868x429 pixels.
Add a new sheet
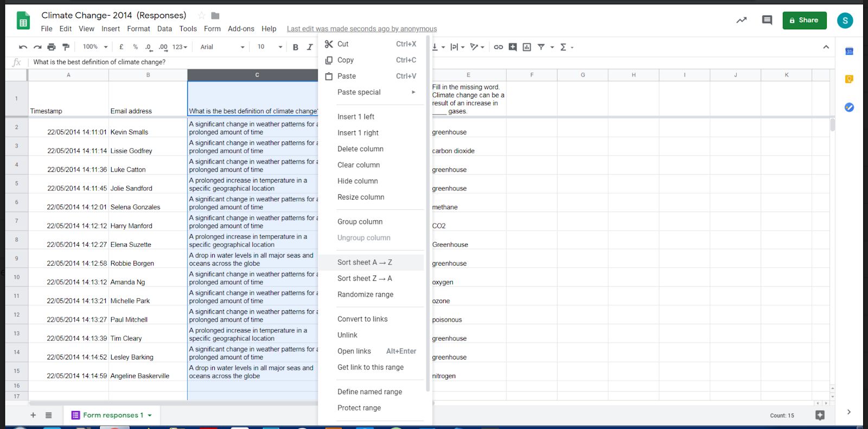click(x=33, y=415)
